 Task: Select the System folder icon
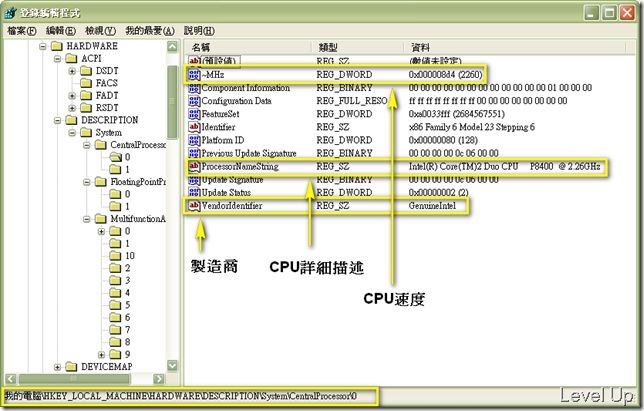tap(86, 132)
